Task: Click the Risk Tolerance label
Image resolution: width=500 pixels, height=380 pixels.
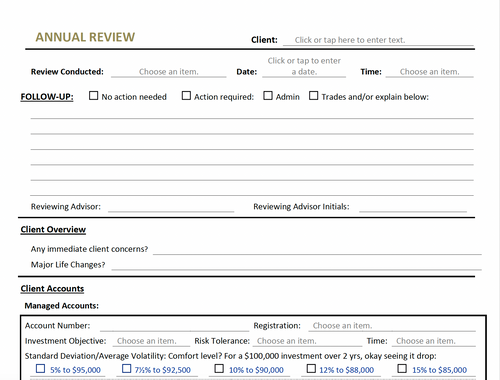Action: tap(222, 341)
